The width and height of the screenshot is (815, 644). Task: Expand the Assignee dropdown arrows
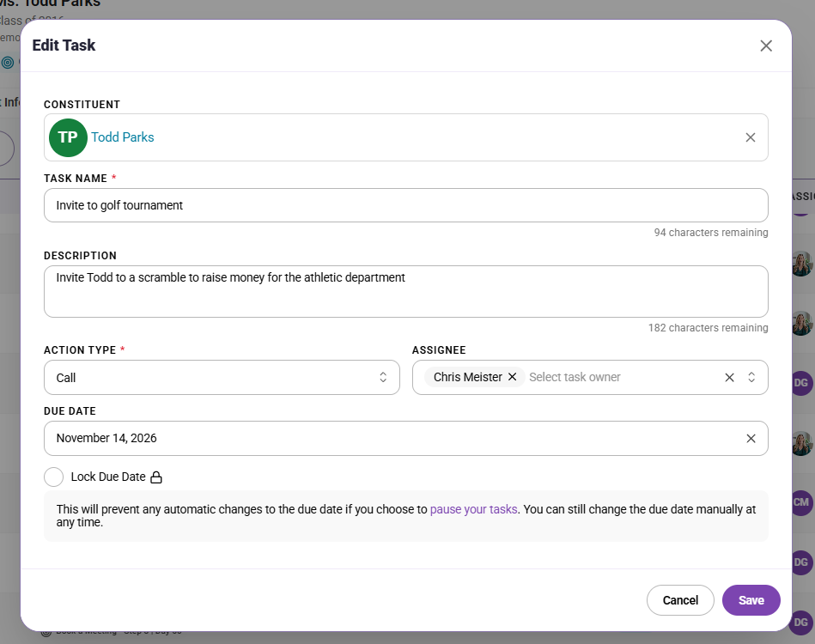pyautogui.click(x=751, y=377)
